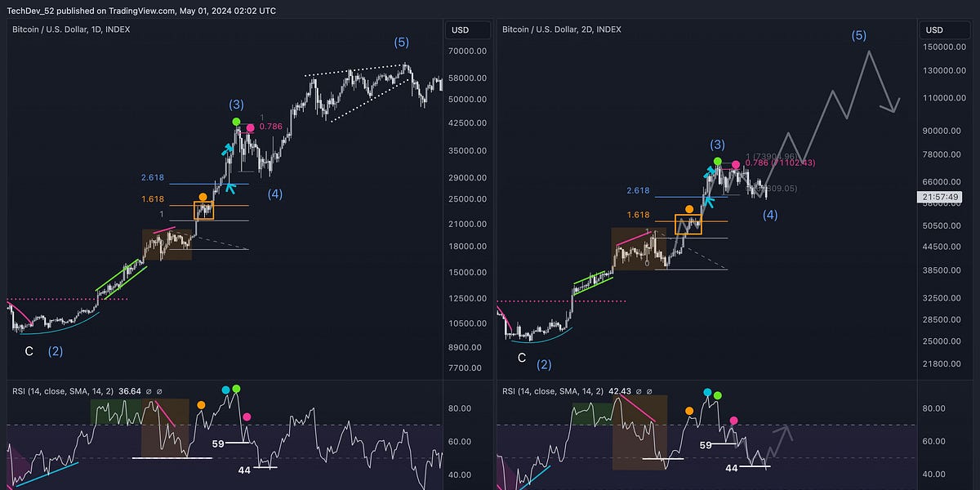Open the left RSI indicator's more-options icon

160,391
